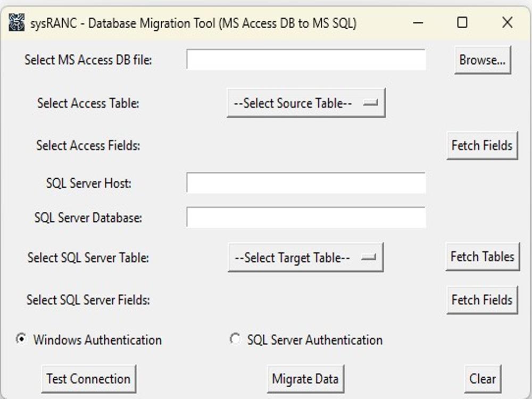Click the Fetch Tables button

pos(483,256)
